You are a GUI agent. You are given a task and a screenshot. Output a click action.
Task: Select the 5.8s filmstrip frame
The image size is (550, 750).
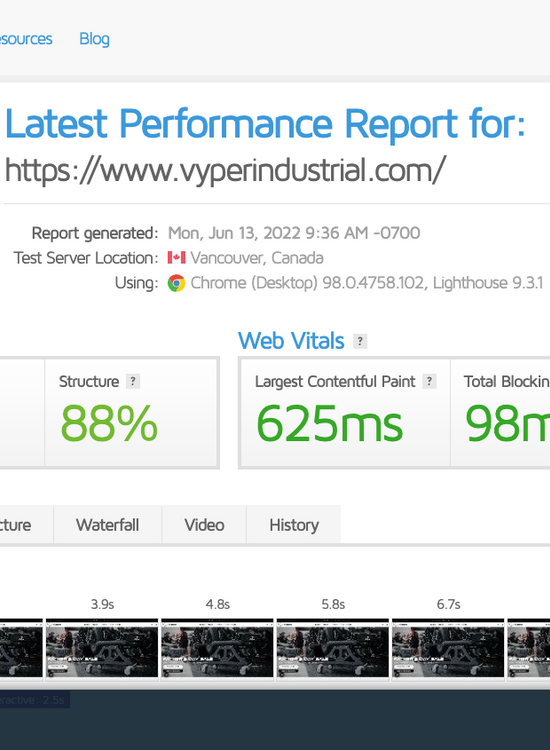click(333, 648)
